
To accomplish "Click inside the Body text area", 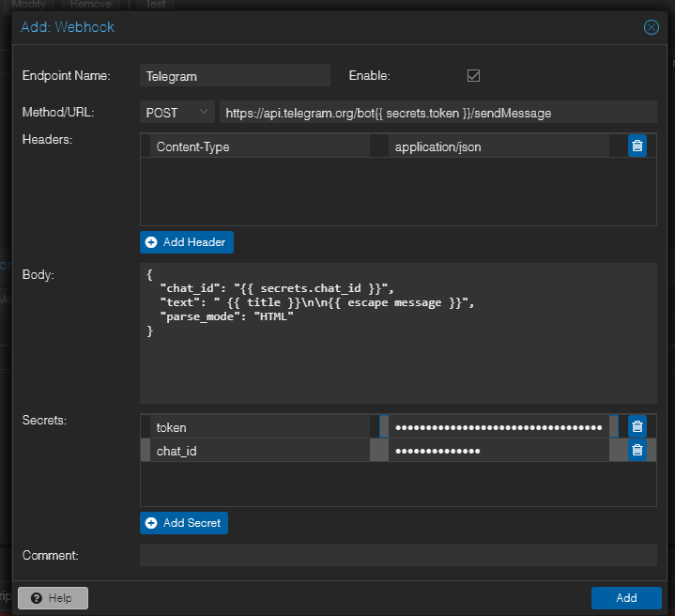I will pos(398,333).
